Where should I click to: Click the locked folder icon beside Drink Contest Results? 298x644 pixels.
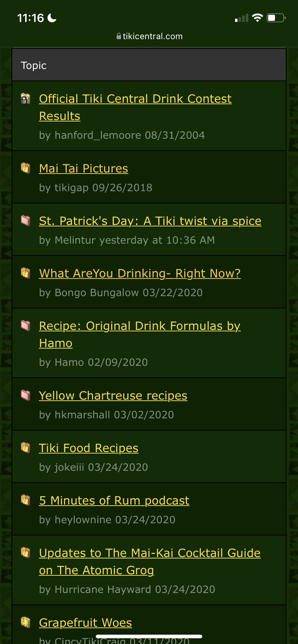[25, 98]
